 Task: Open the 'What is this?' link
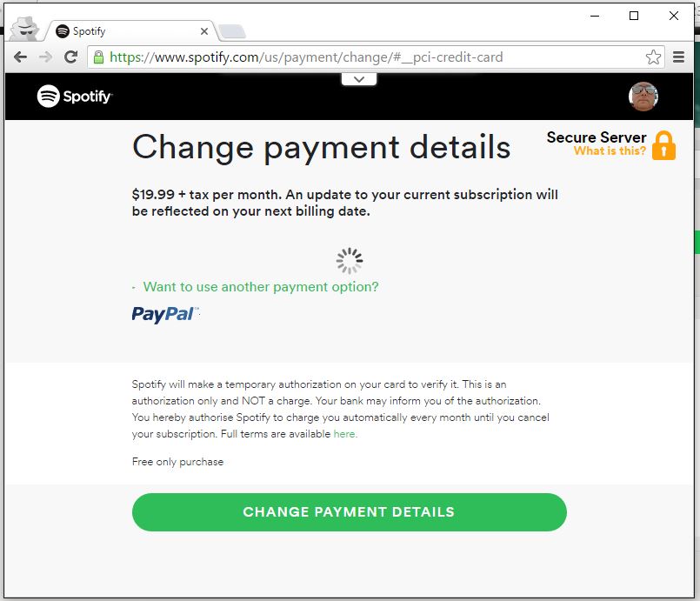(x=610, y=151)
